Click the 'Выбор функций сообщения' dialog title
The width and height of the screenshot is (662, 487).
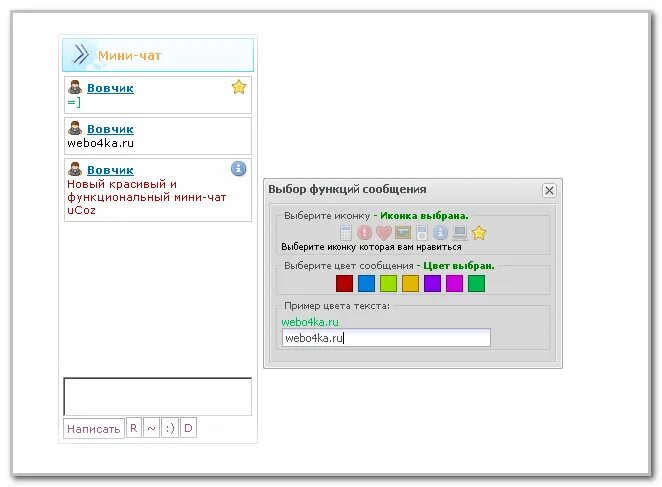click(347, 189)
